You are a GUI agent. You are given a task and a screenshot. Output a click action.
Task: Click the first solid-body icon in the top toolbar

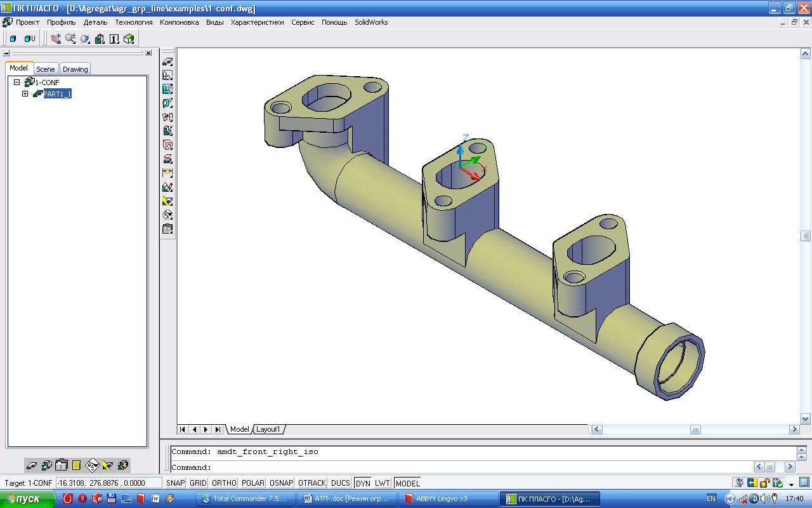[x=13, y=39]
